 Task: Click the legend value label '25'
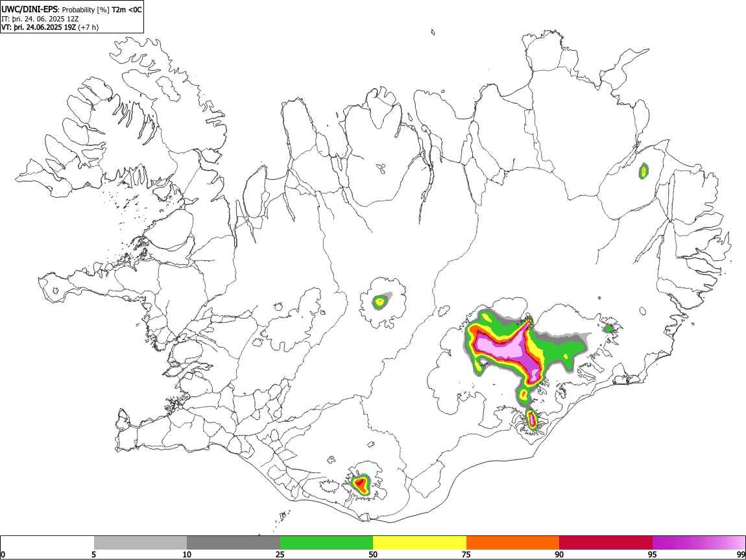click(280, 554)
